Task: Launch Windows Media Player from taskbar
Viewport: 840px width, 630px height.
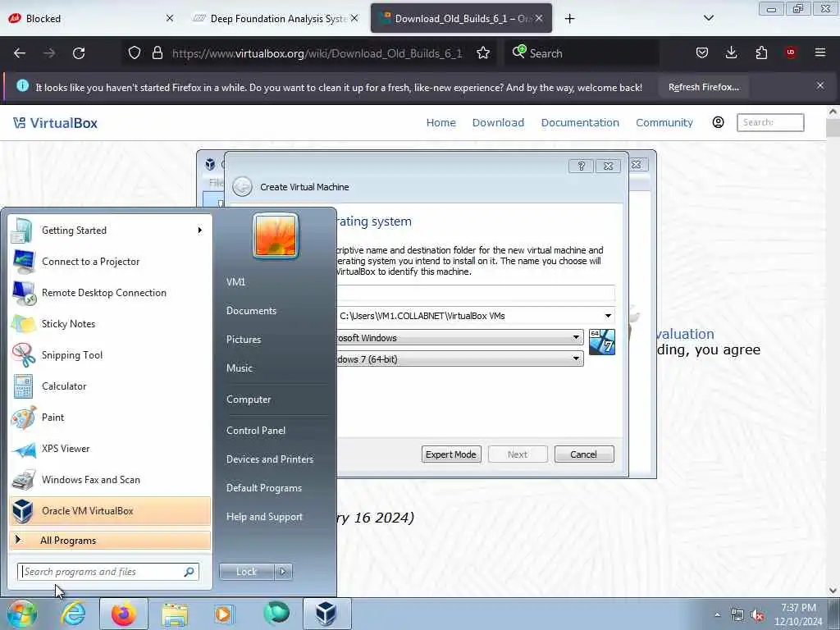Action: (224, 614)
